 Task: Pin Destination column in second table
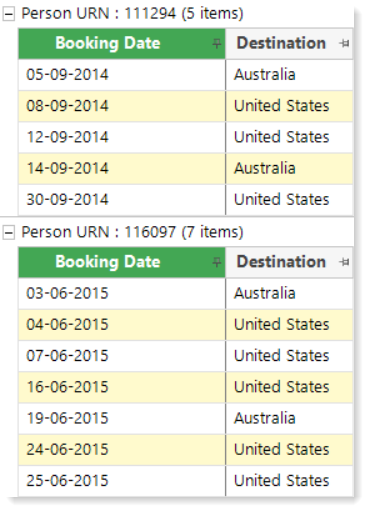point(344,262)
